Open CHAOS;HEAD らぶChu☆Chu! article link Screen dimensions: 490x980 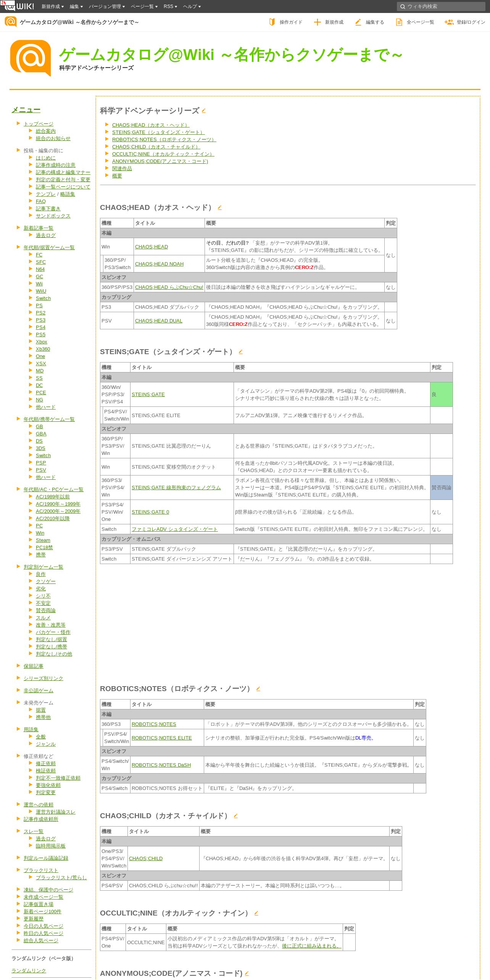[169, 287]
